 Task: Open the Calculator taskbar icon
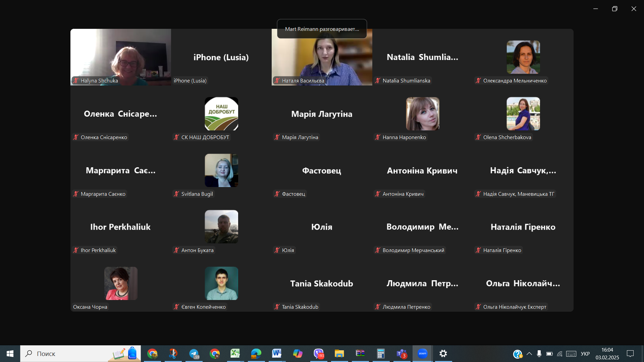381,354
